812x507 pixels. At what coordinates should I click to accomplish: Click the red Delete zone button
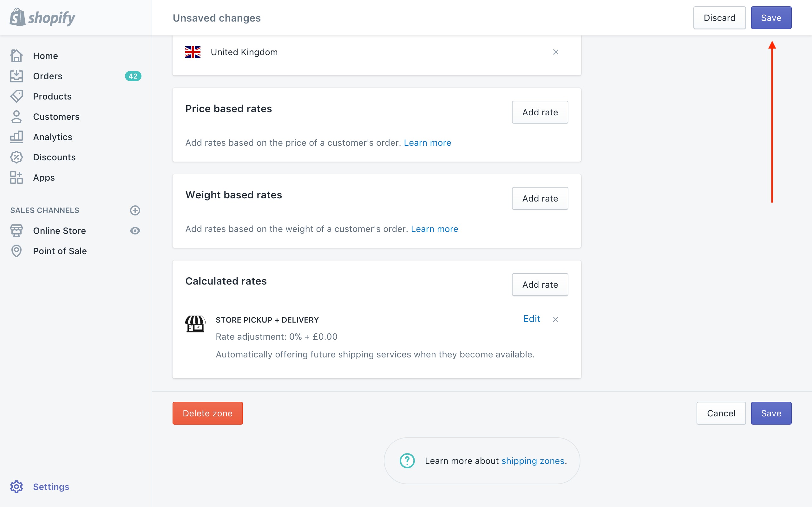click(x=207, y=413)
